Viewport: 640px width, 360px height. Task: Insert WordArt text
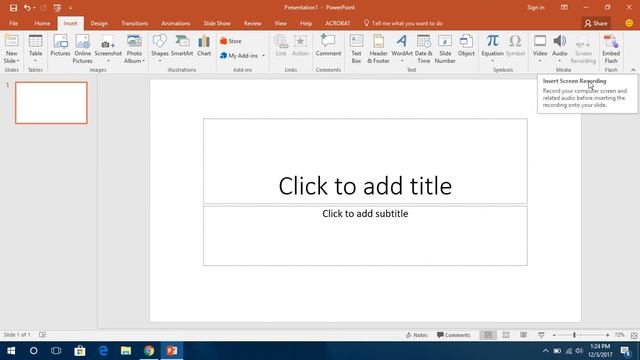tap(402, 49)
